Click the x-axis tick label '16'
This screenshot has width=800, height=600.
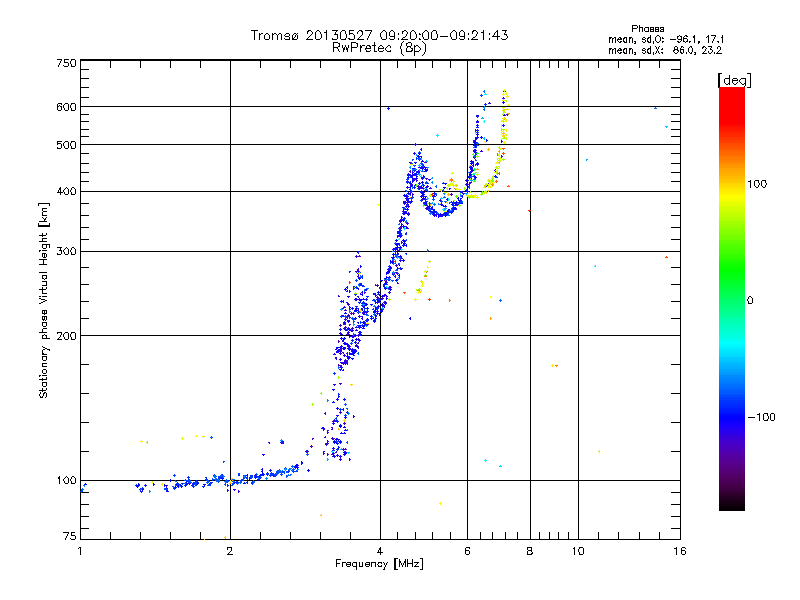coord(680,551)
